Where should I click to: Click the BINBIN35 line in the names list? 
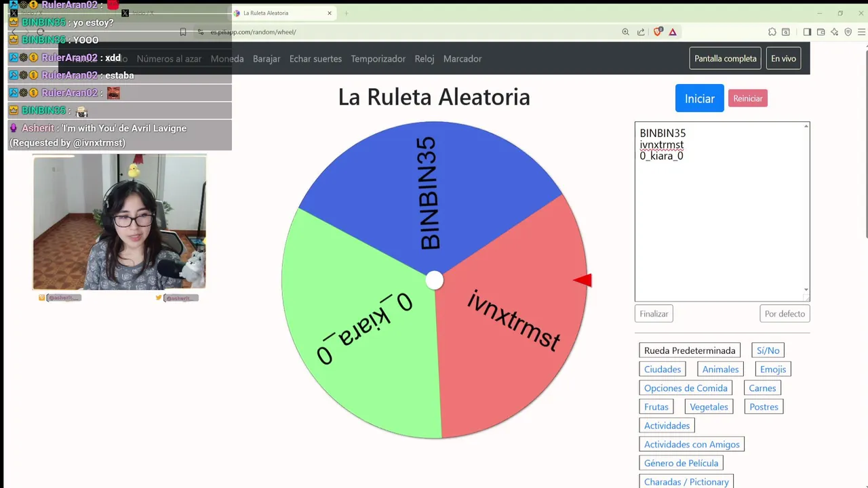[x=663, y=133]
